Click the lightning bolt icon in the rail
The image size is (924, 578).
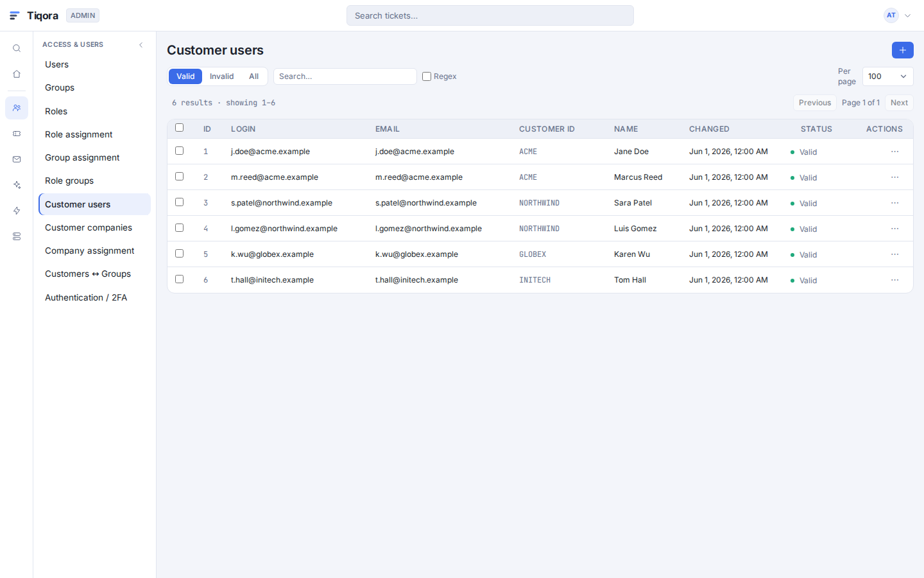tap(17, 211)
